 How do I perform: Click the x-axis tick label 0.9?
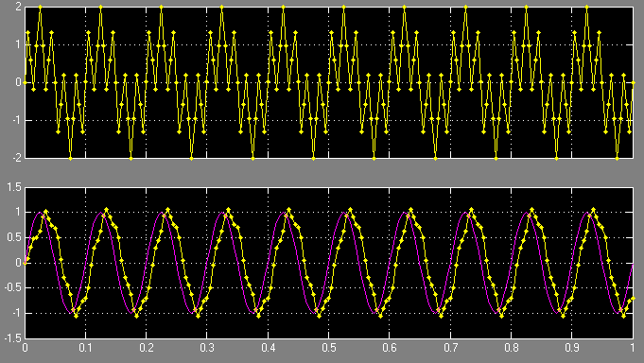(x=572, y=348)
